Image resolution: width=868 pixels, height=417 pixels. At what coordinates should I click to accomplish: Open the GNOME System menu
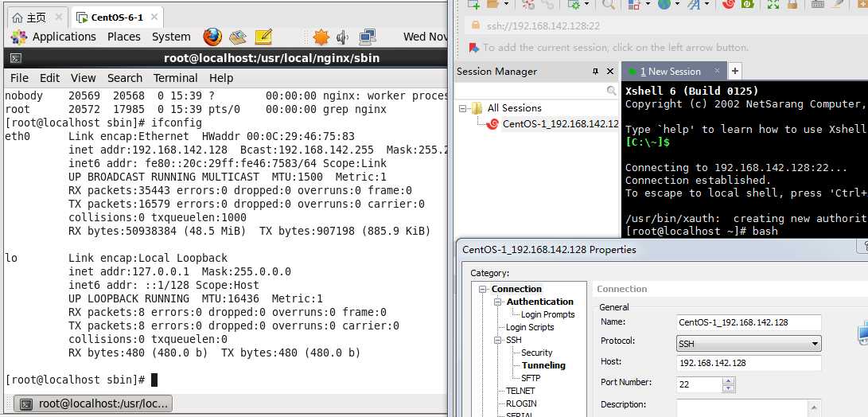(171, 37)
